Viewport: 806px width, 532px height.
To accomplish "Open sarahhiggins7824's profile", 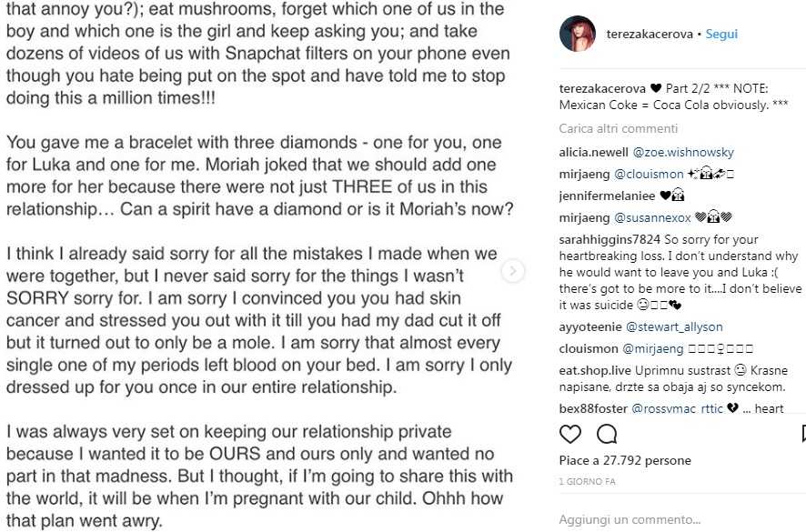I will click(x=610, y=239).
